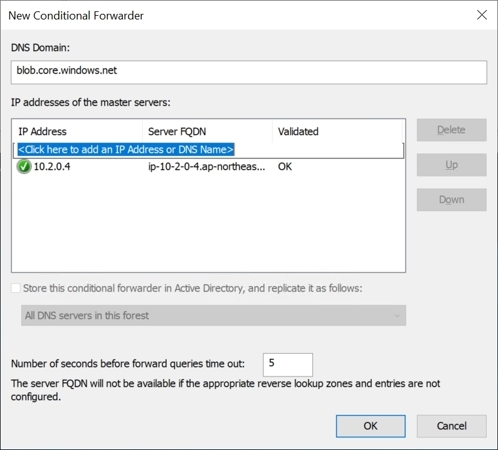Click the Cancel button
Image resolution: width=498 pixels, height=450 pixels.
[451, 426]
